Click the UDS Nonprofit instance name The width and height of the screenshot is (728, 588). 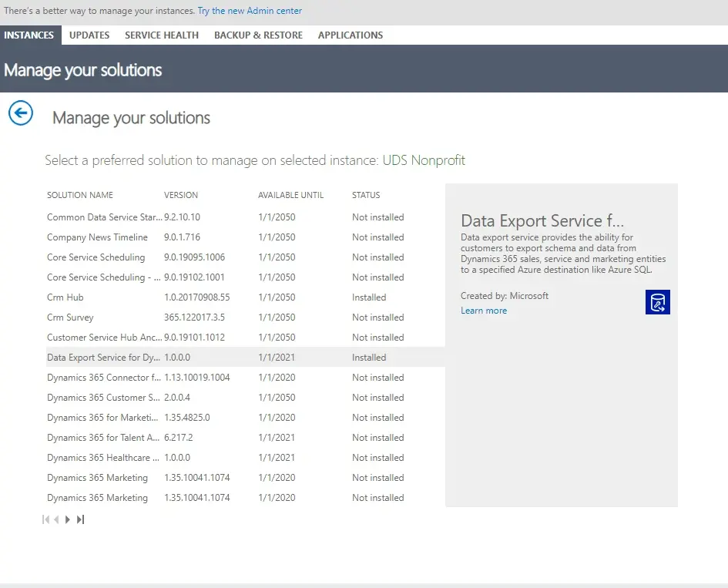point(424,160)
